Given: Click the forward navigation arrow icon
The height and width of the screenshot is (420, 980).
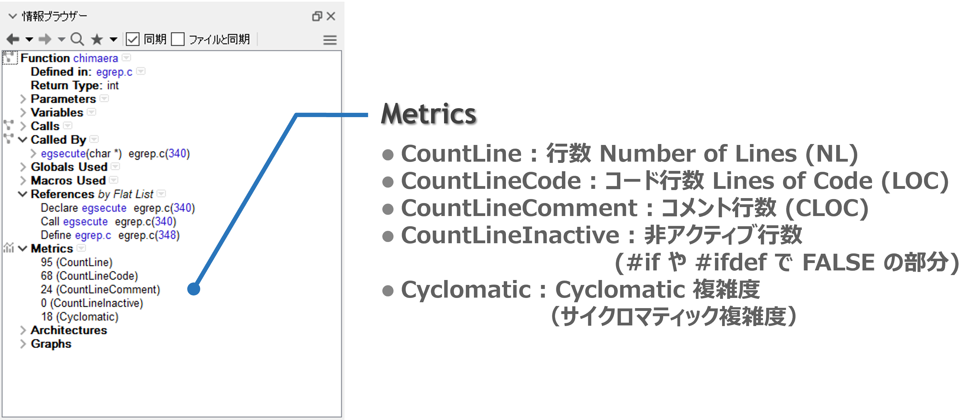Looking at the screenshot, I should tap(45, 39).
